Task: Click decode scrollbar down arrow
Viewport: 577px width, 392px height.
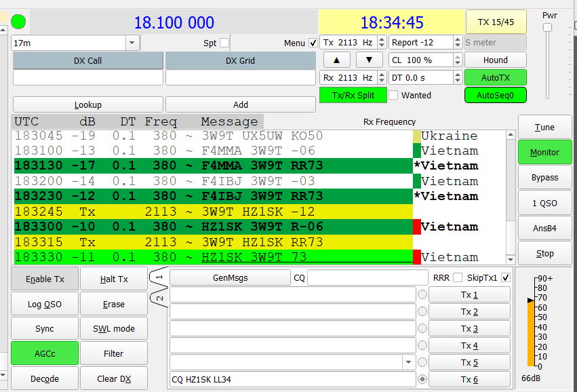Action: click(x=511, y=260)
